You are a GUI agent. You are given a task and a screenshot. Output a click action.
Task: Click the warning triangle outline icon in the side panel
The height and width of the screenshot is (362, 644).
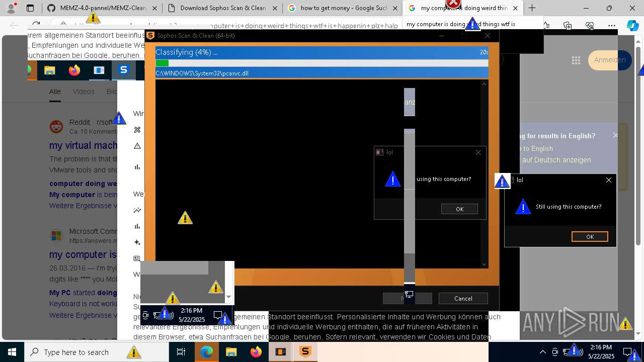tap(137, 146)
